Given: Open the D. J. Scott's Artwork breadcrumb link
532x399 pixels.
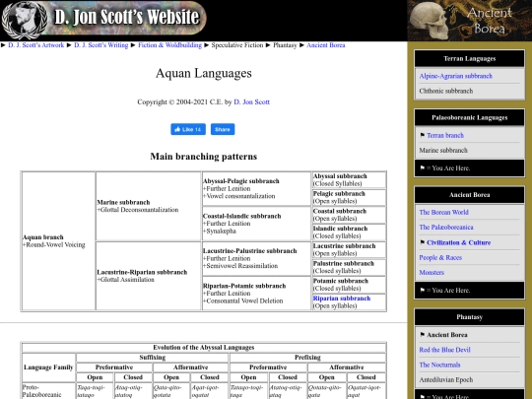Looking at the screenshot, I should pyautogui.click(x=36, y=45).
